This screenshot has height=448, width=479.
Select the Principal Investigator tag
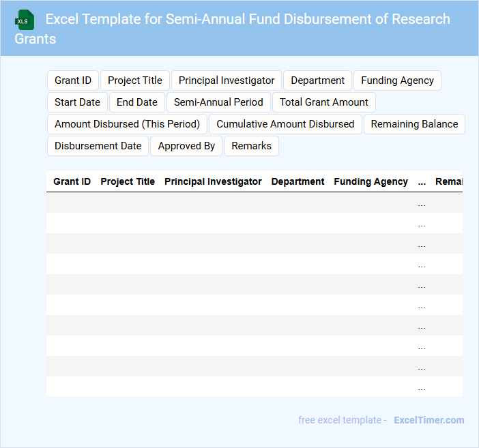[227, 80]
